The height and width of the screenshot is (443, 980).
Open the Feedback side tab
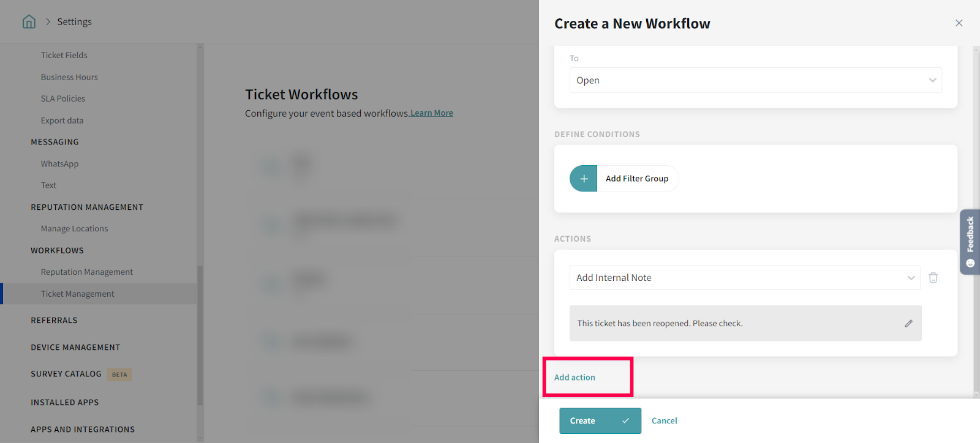pyautogui.click(x=970, y=241)
